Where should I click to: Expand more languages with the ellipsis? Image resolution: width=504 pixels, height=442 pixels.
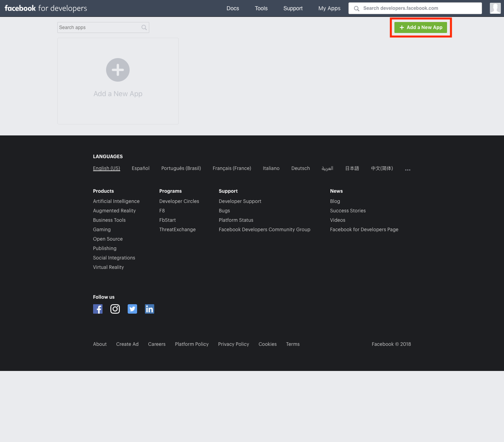coord(408,170)
